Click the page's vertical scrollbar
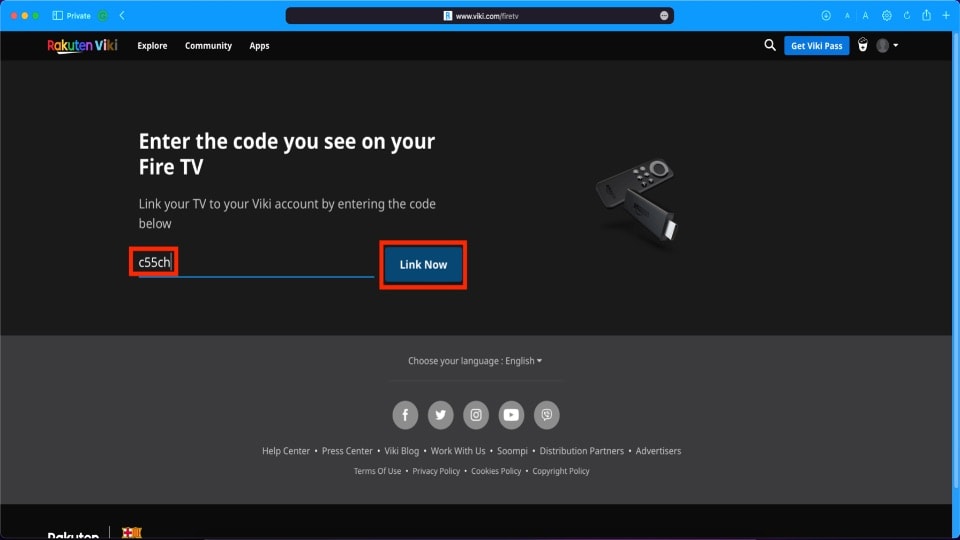Image resolution: width=960 pixels, height=540 pixels. (x=956, y=260)
